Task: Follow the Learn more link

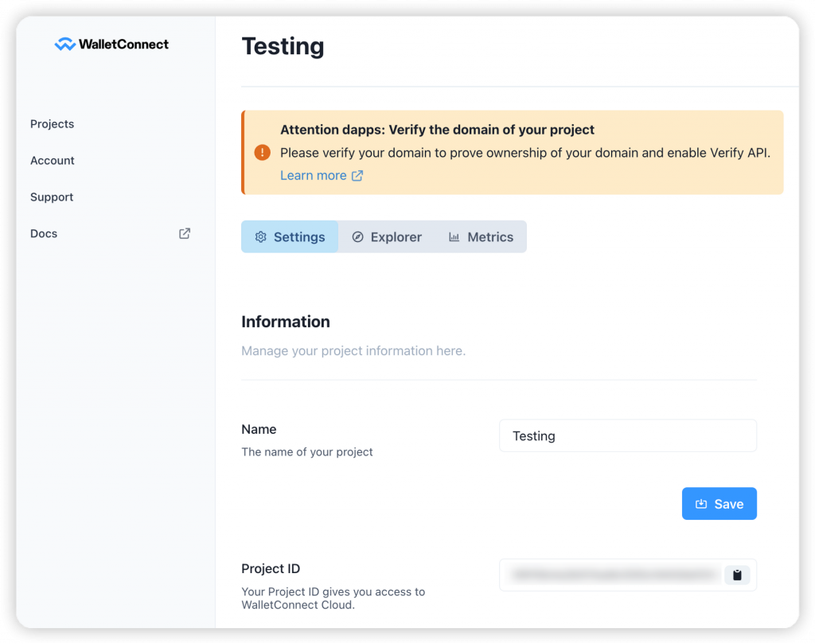Action: pos(313,175)
